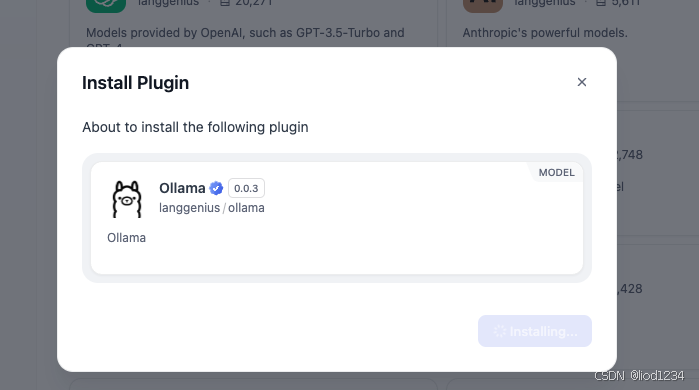Click the MODEL category tag
This screenshot has height=390, width=699.
pyautogui.click(x=556, y=172)
